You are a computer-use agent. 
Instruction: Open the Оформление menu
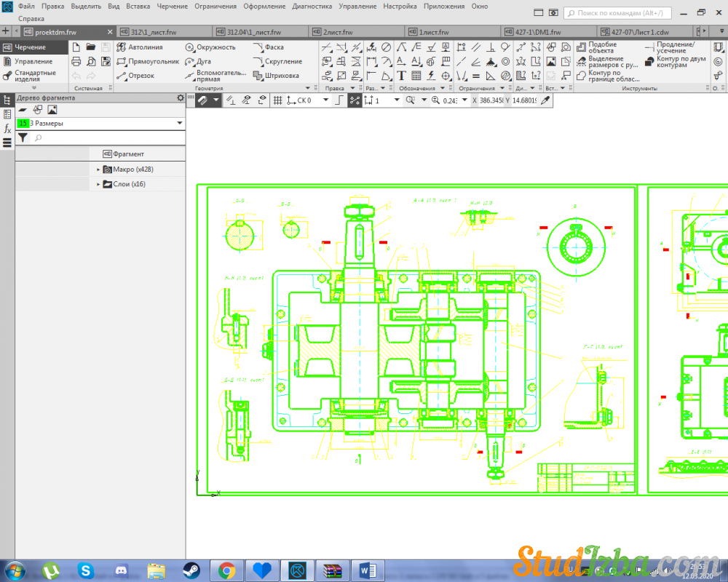pos(264,6)
